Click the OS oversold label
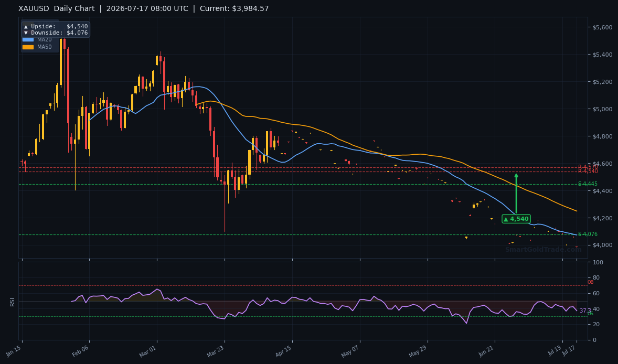The height and width of the screenshot is (364, 618). click(590, 314)
